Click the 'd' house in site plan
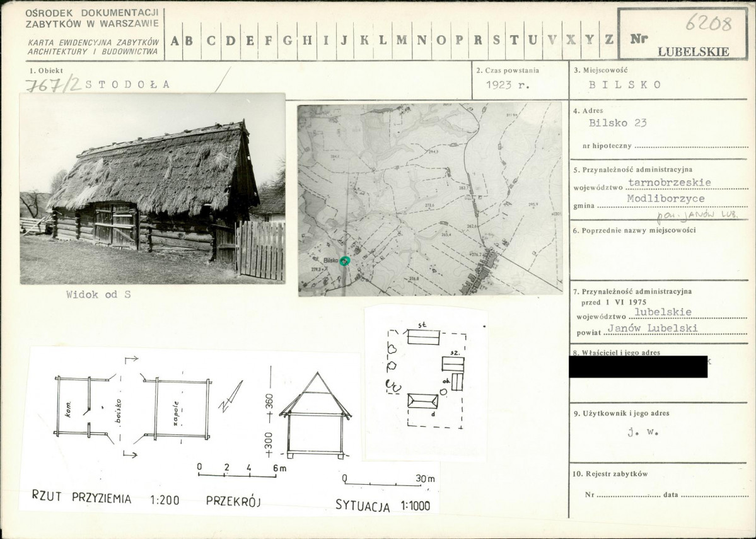756x539 pixels. point(423,401)
